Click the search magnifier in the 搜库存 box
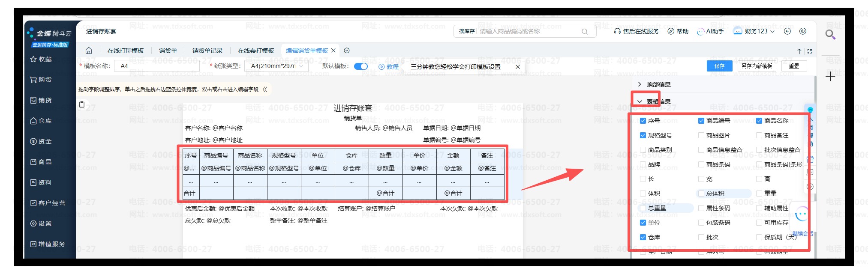Image resolution: width=868 pixels, height=274 pixels. (x=585, y=31)
